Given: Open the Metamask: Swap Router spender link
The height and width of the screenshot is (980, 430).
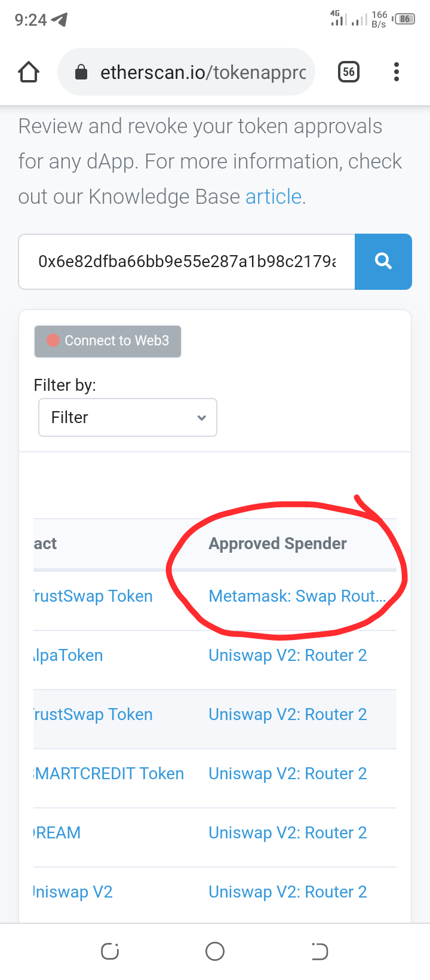Looking at the screenshot, I should (x=297, y=596).
